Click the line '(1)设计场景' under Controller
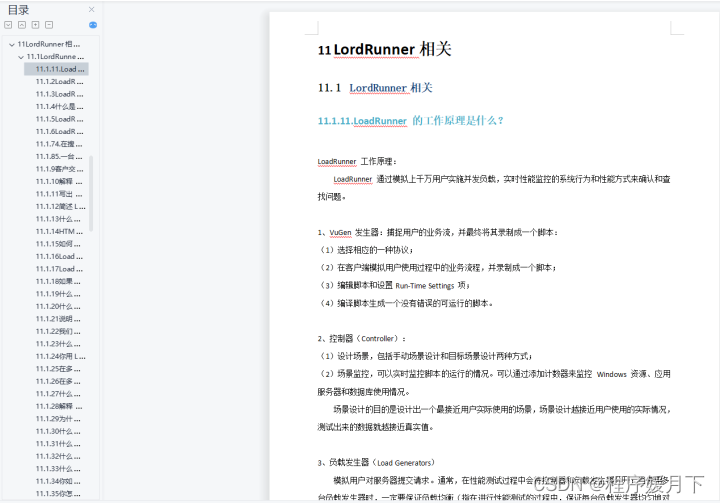The height and width of the screenshot is (503, 720). [425, 356]
